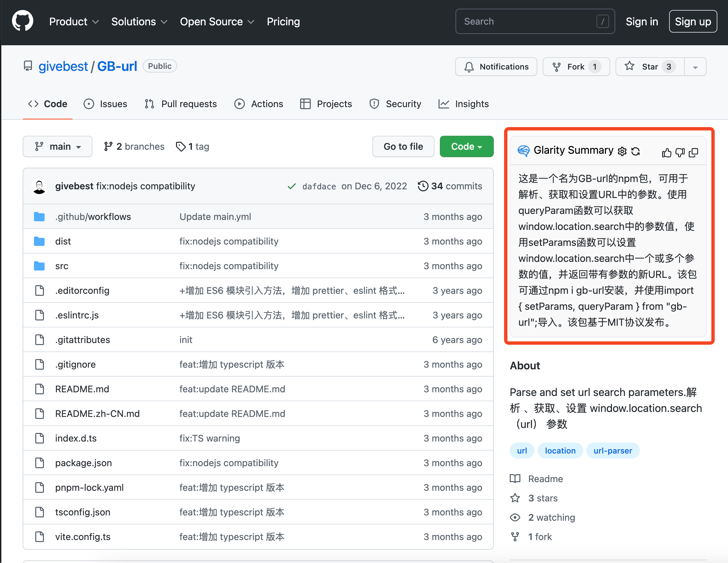Click the Sign up button
The image size is (728, 563).
(693, 21)
